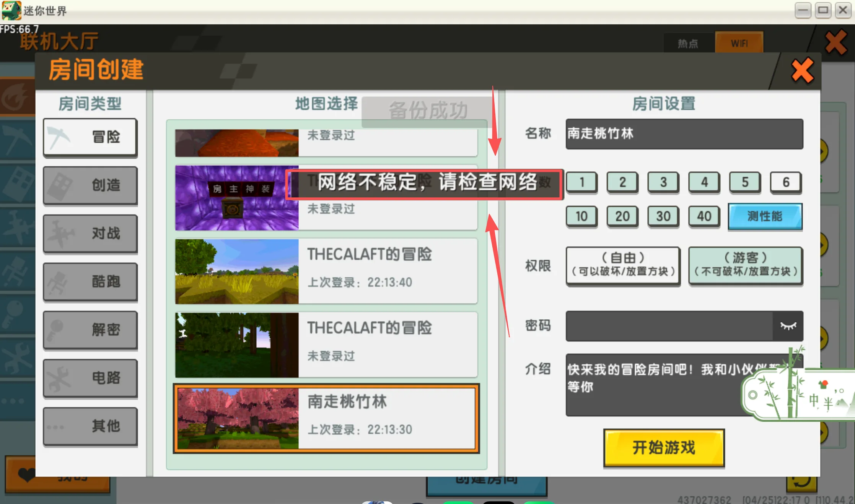Select the top mushroom map entry

click(326, 143)
